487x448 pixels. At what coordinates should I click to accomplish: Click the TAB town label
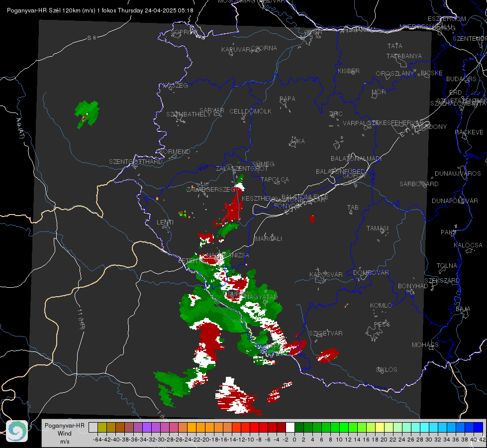(x=353, y=208)
